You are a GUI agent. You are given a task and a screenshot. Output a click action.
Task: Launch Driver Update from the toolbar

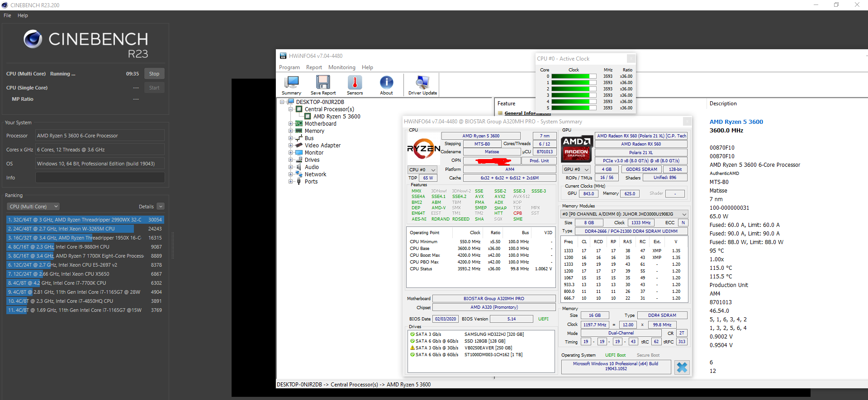click(422, 85)
